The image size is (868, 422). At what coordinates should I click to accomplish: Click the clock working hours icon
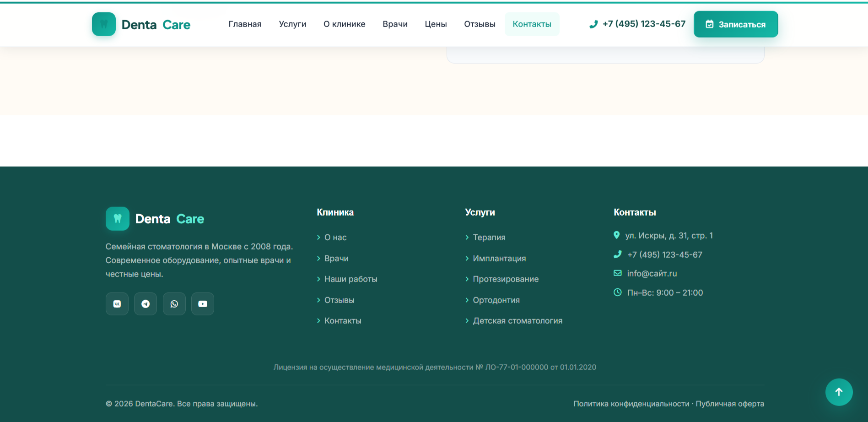pyautogui.click(x=618, y=292)
